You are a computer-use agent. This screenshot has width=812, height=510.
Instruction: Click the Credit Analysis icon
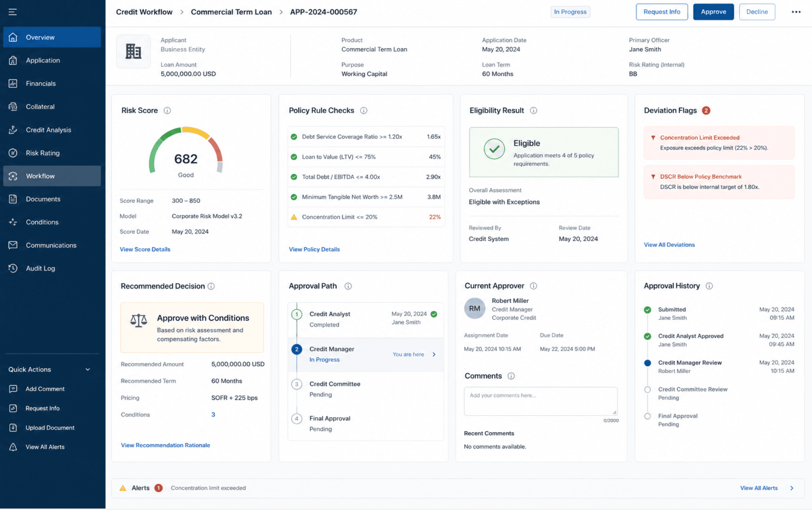point(13,130)
